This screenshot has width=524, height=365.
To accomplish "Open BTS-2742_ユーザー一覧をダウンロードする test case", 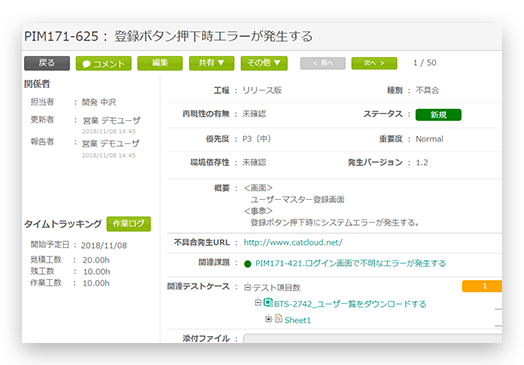I will tap(350, 304).
